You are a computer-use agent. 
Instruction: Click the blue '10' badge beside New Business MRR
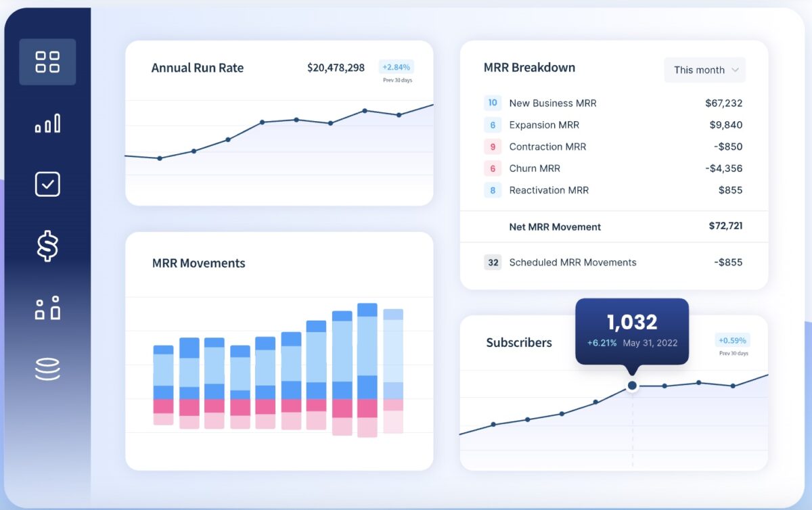[x=491, y=103]
